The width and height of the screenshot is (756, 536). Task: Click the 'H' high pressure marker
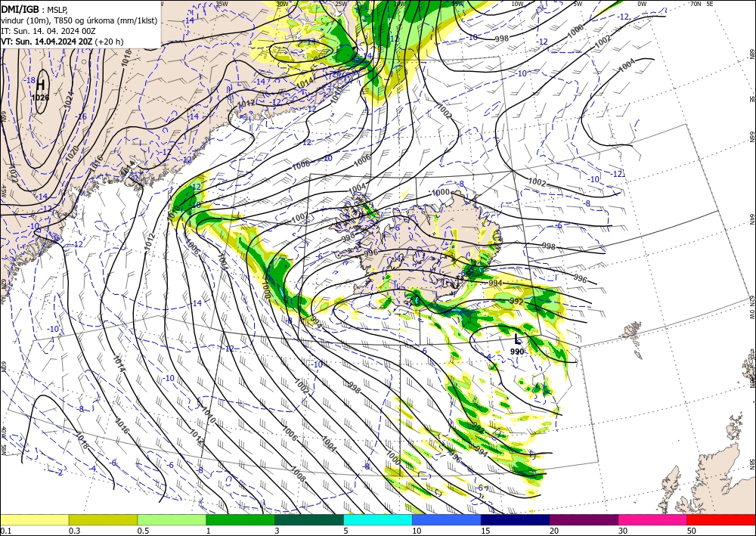point(41,85)
